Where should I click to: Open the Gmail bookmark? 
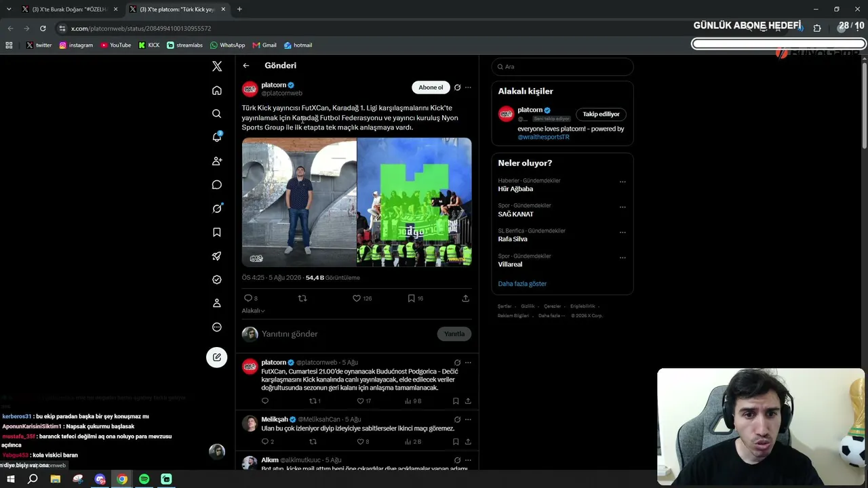[264, 45]
